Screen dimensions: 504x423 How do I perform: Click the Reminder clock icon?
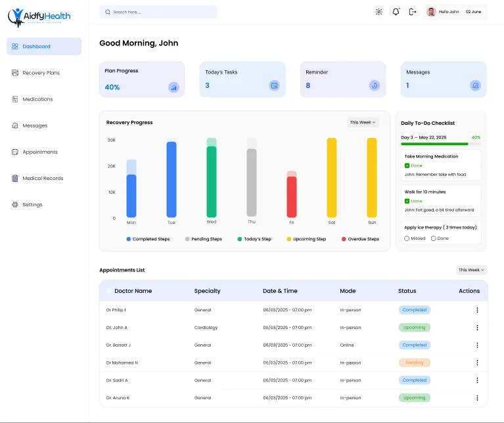(x=375, y=85)
